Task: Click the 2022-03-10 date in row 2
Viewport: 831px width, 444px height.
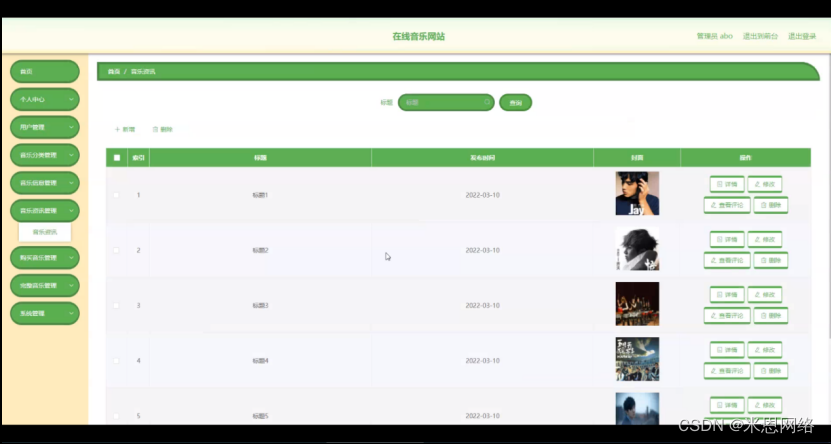Action: pos(482,250)
